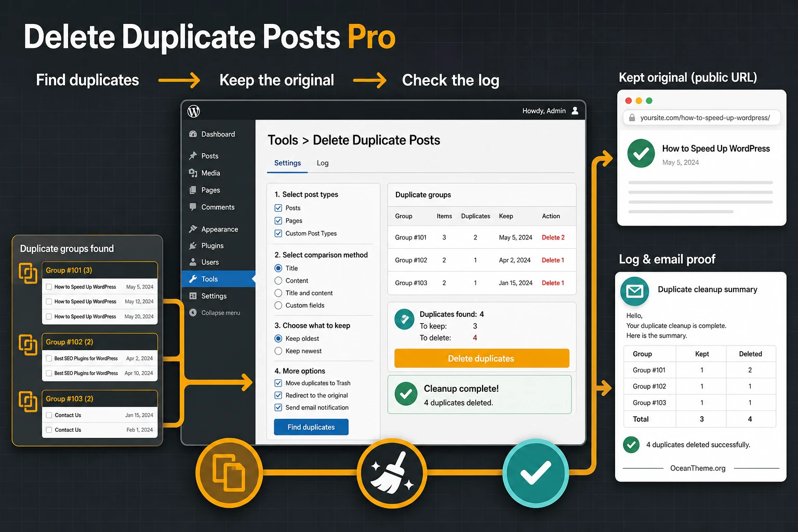
Task: Click the mail envelope icon in summary
Action: [x=635, y=291]
